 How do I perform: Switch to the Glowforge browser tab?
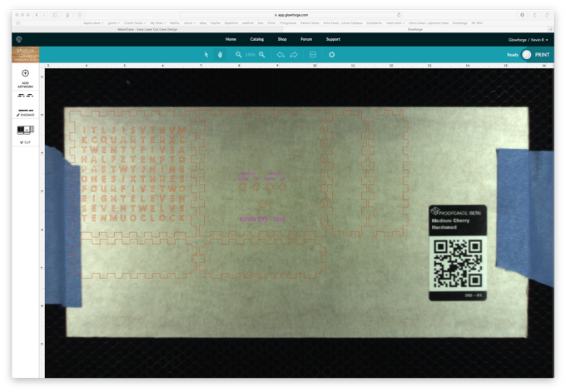[415, 29]
